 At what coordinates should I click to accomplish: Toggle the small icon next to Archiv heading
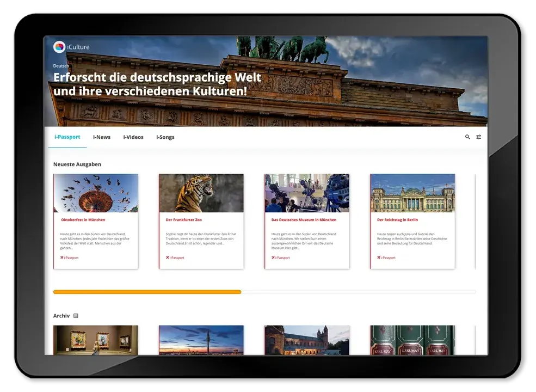pyautogui.click(x=75, y=315)
